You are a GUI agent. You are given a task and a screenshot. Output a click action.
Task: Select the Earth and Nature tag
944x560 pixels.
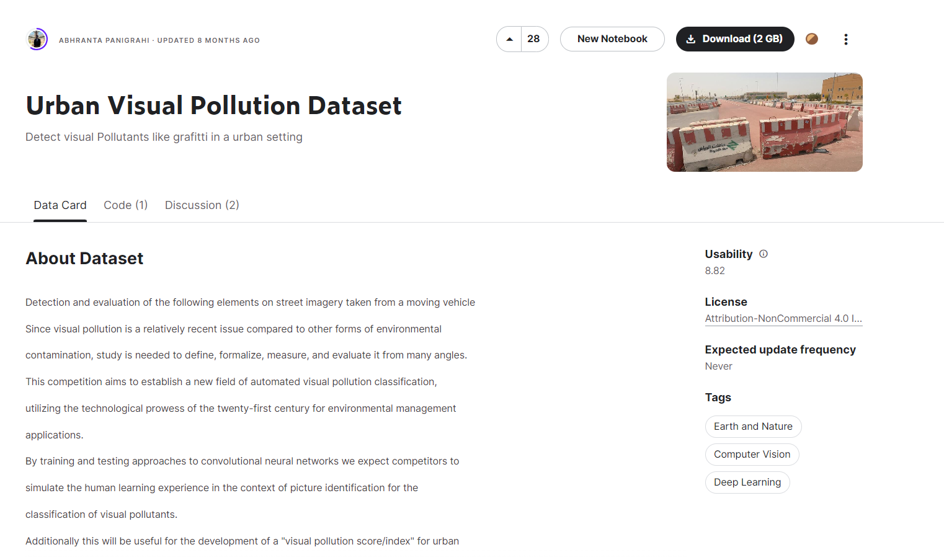(753, 427)
